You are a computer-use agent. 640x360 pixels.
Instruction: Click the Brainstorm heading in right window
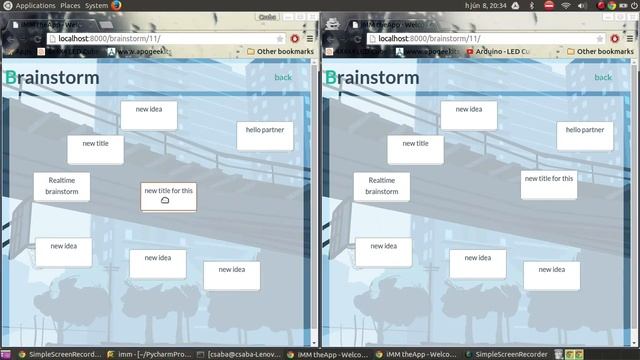(372, 78)
